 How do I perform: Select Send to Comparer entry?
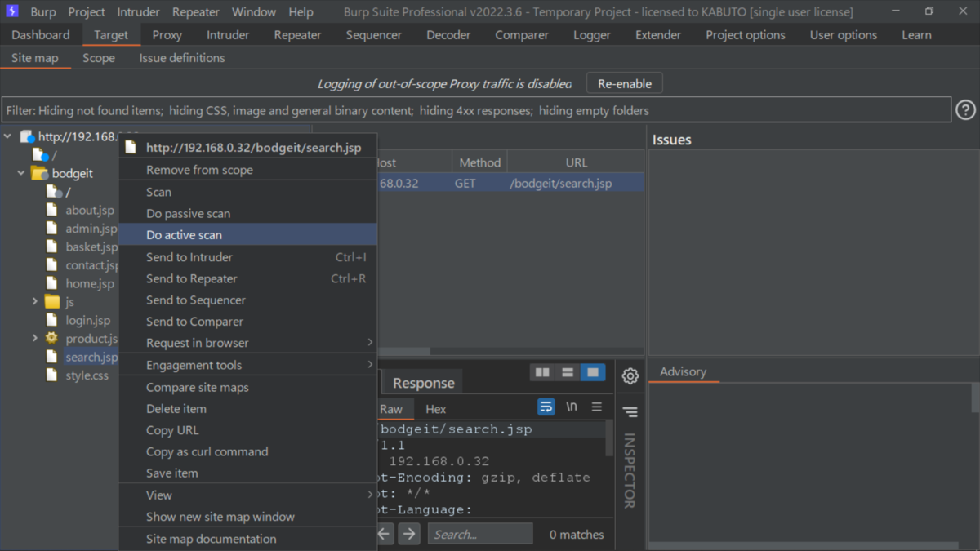(x=248, y=322)
